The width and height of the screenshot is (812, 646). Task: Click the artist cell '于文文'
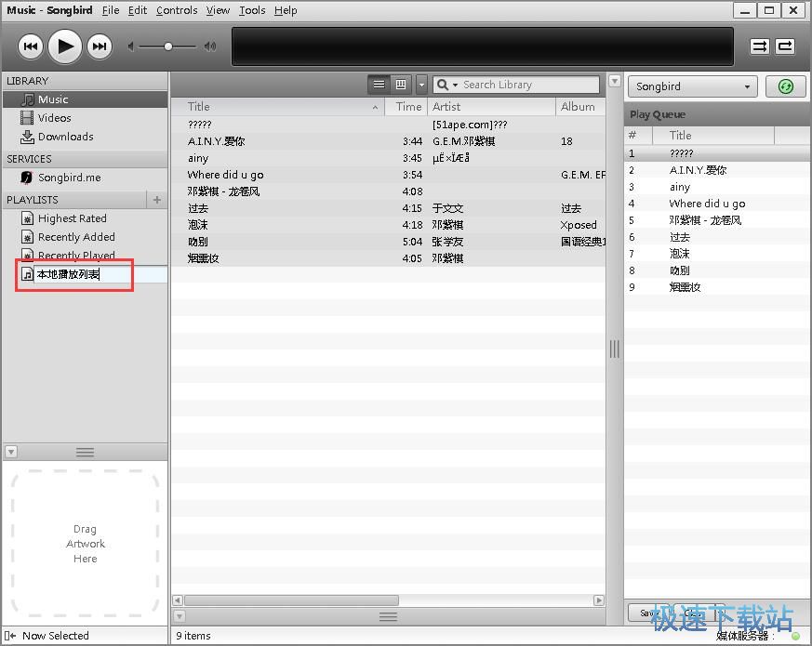click(447, 208)
